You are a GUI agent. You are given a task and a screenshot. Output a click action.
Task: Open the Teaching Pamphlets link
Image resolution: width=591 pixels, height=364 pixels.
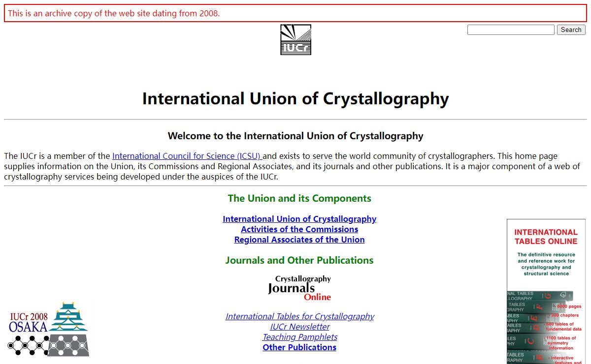(x=299, y=337)
